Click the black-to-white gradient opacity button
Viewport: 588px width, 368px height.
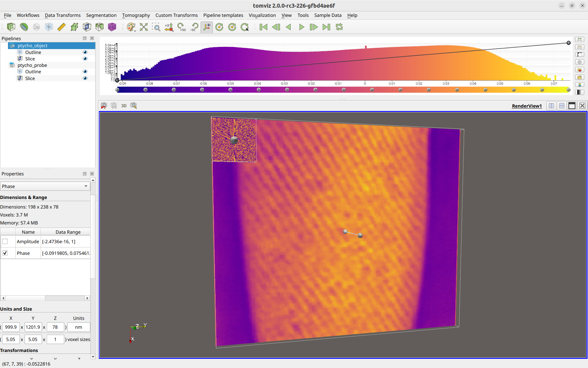(x=579, y=92)
